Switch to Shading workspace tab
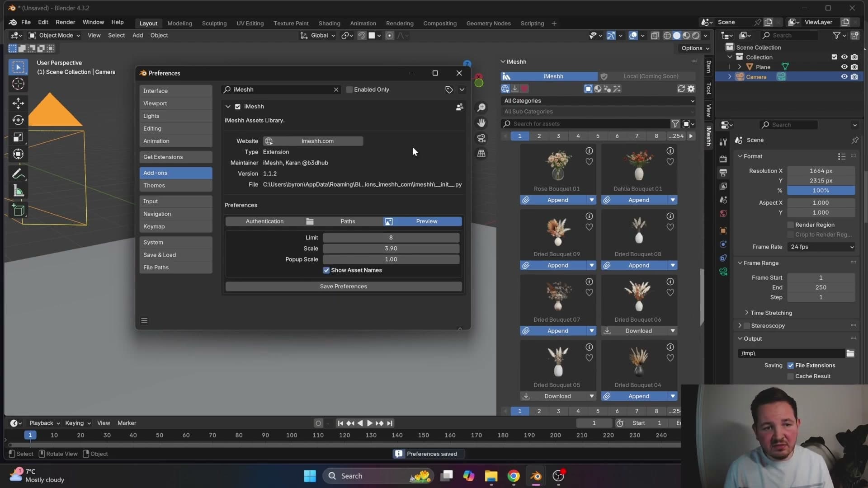Screen dimensions: 868x488 coord(329,23)
